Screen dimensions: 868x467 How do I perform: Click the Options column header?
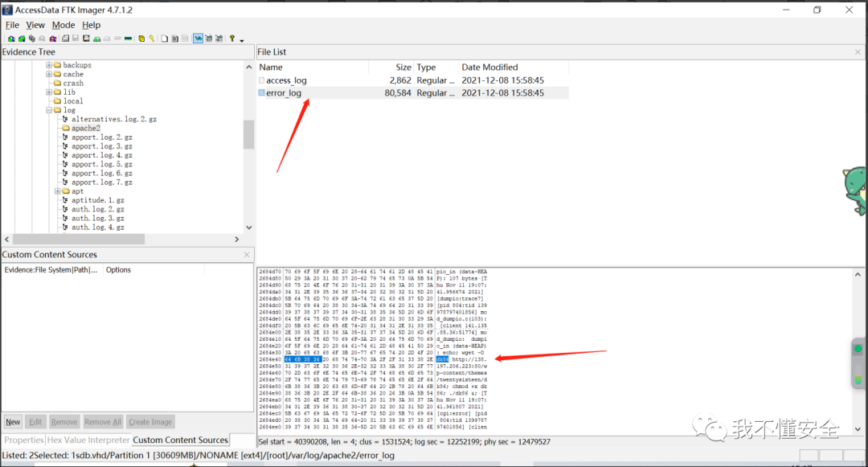[x=154, y=269]
